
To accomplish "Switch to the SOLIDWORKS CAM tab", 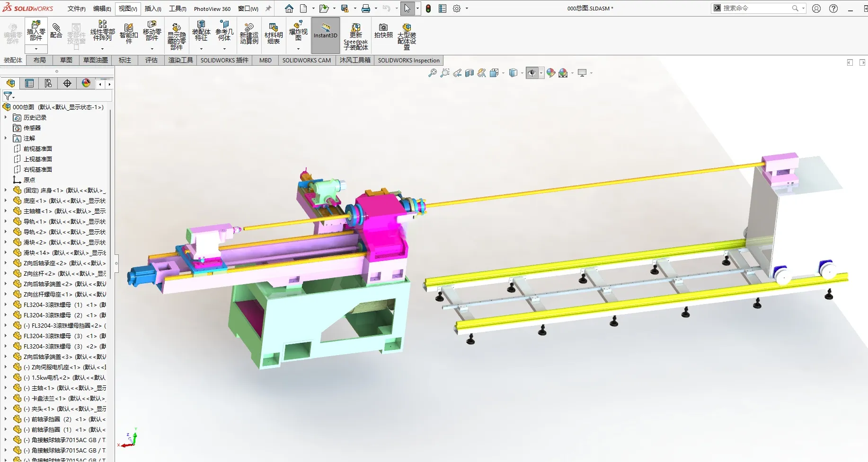I will click(x=307, y=61).
